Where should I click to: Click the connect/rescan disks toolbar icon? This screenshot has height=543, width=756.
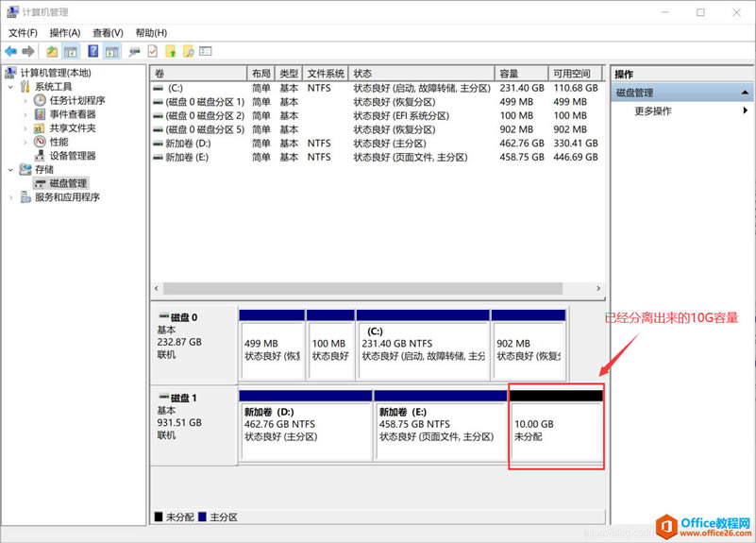[x=134, y=52]
